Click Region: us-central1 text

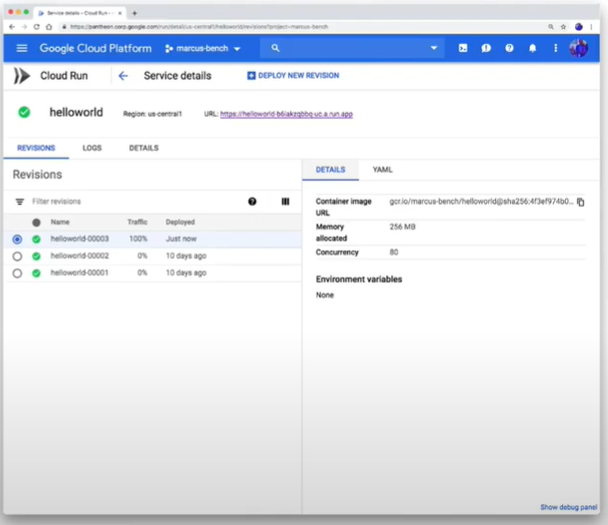point(152,114)
